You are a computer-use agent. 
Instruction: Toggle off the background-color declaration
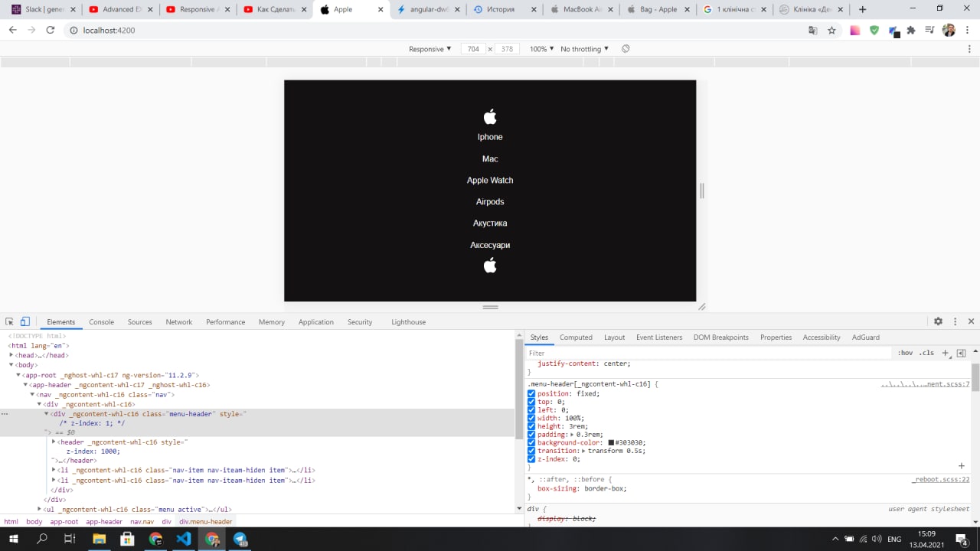click(531, 442)
